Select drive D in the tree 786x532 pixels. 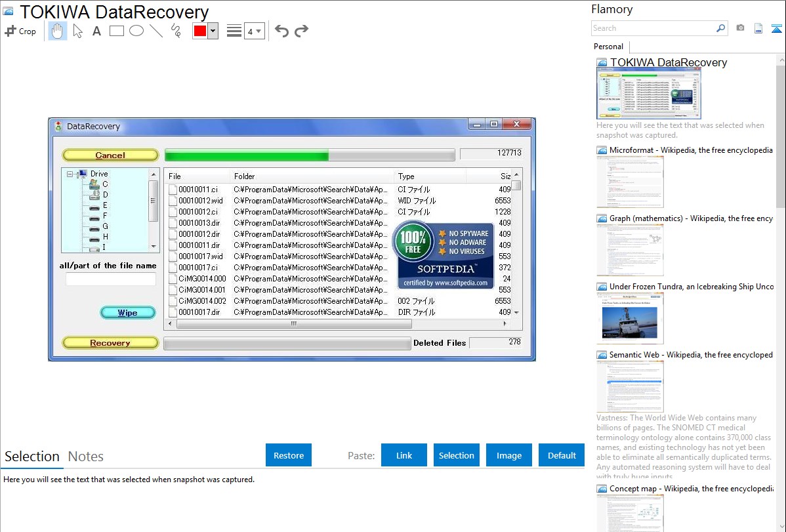pyautogui.click(x=105, y=195)
